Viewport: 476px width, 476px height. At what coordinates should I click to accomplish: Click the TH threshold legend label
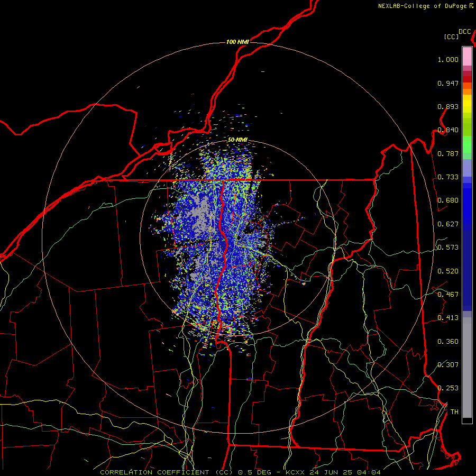tap(454, 412)
